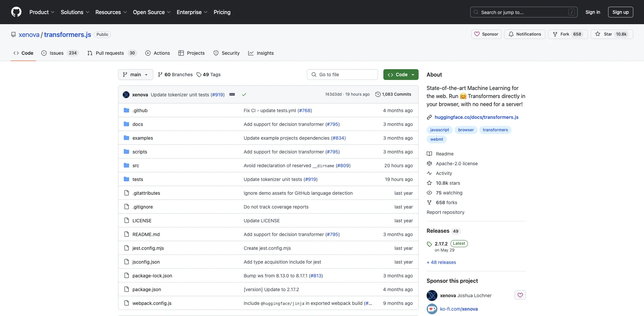Open the docs folder icon
The height and width of the screenshot is (316, 644).
coord(126,124)
